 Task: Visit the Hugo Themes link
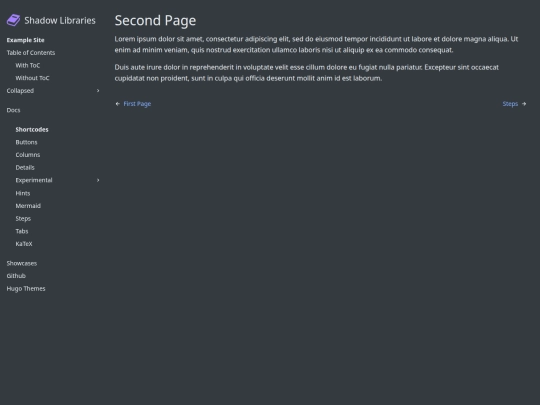coord(26,289)
